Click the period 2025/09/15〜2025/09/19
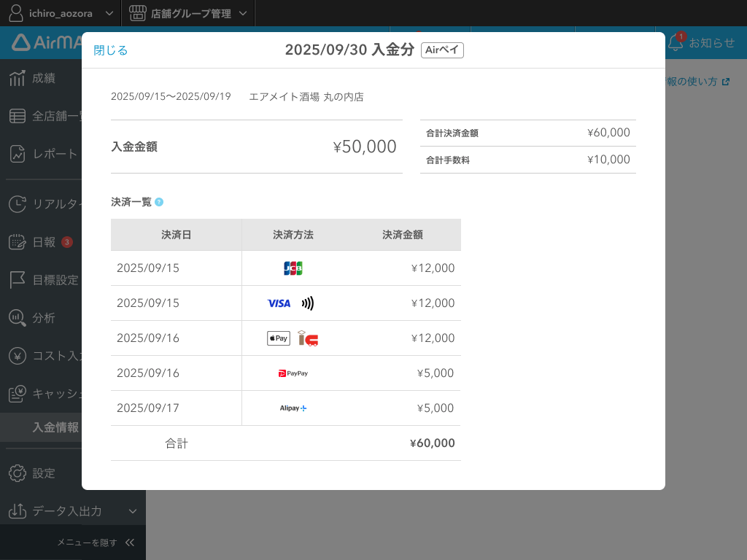This screenshot has height=560, width=747. tap(171, 97)
